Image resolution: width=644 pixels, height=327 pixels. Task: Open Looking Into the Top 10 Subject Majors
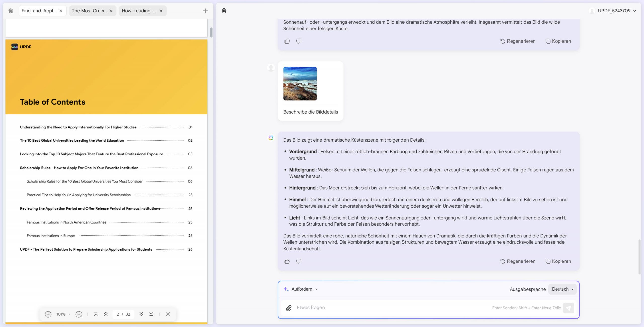tap(106, 154)
